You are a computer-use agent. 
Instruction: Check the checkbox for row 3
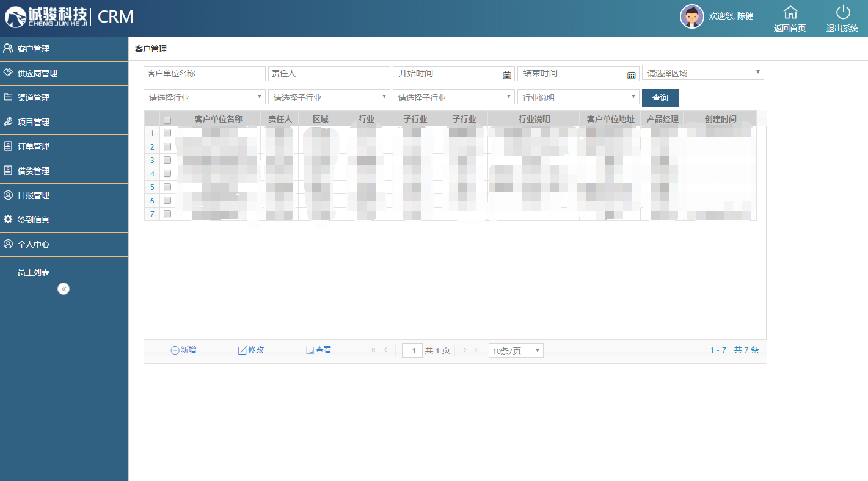167,160
